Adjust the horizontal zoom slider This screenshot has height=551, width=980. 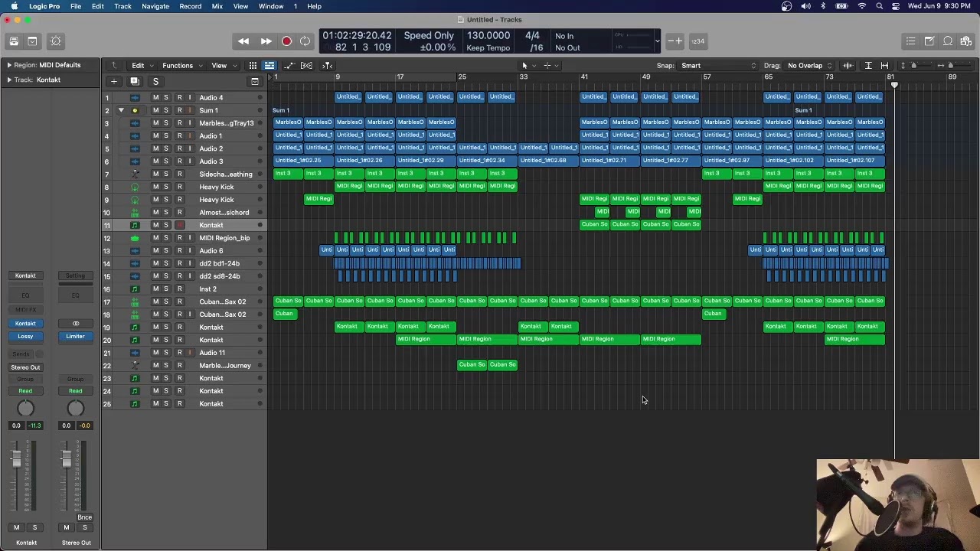coord(950,66)
